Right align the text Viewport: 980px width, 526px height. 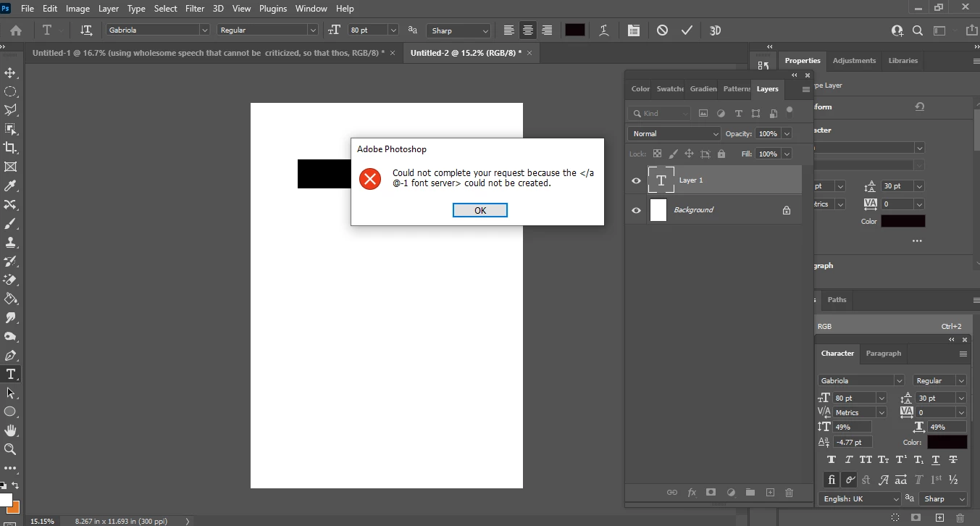tap(547, 30)
